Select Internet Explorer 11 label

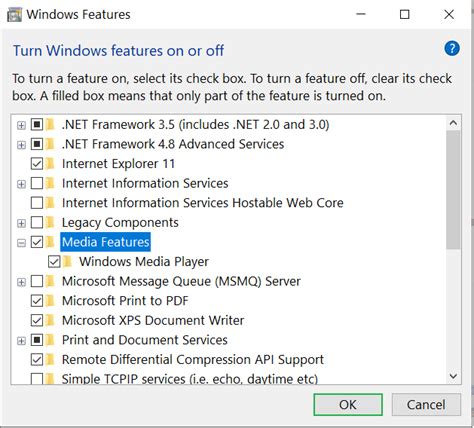pos(118,164)
